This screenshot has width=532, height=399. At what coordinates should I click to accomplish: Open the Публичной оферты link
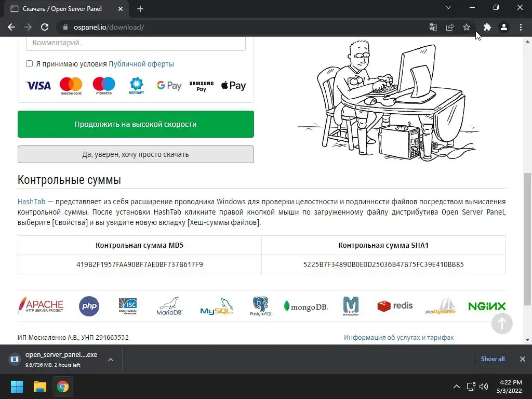pyautogui.click(x=141, y=64)
